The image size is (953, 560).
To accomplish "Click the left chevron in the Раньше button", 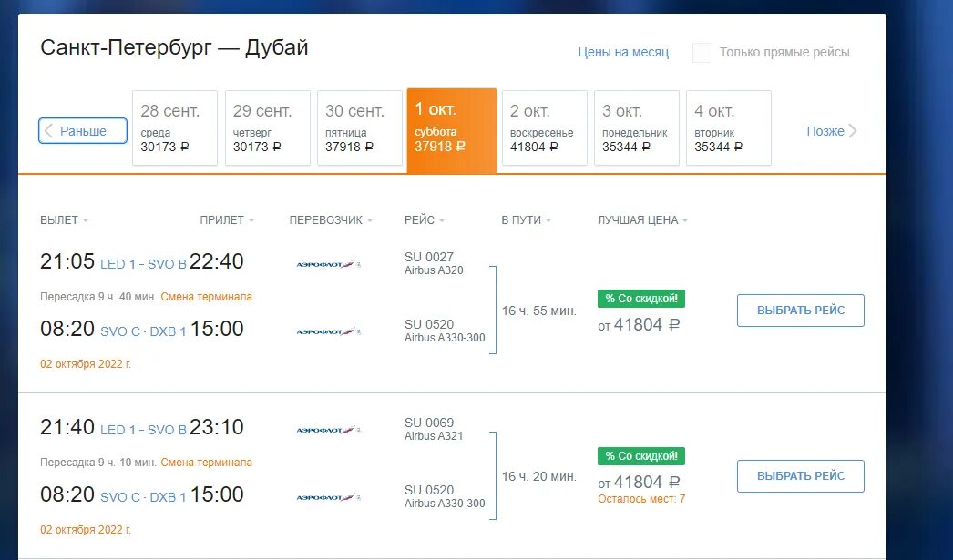I will [x=48, y=130].
